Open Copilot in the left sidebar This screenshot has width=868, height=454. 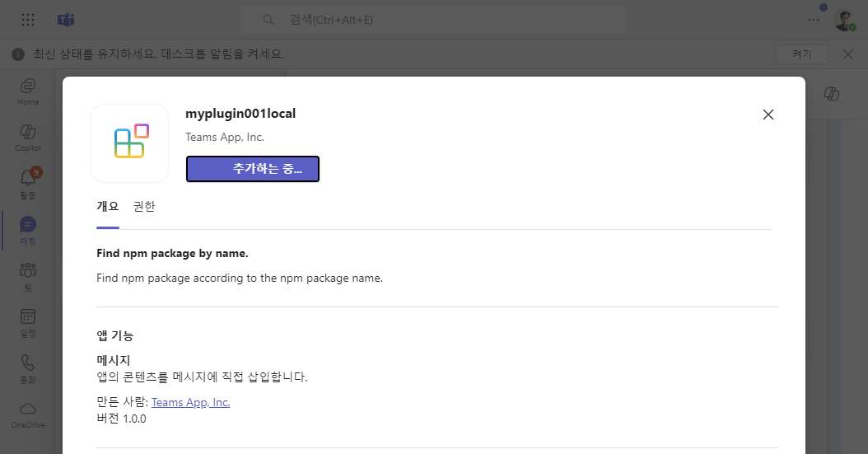point(28,138)
